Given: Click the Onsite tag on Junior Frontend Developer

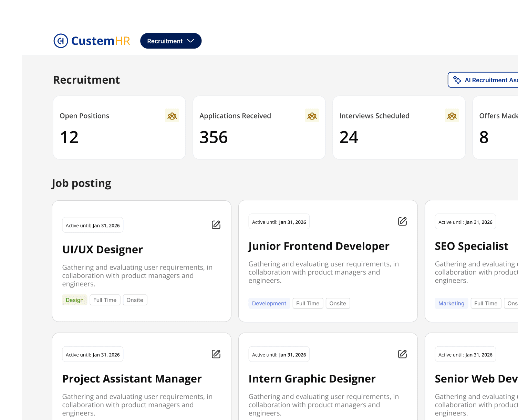Looking at the screenshot, I should pyautogui.click(x=338, y=303).
